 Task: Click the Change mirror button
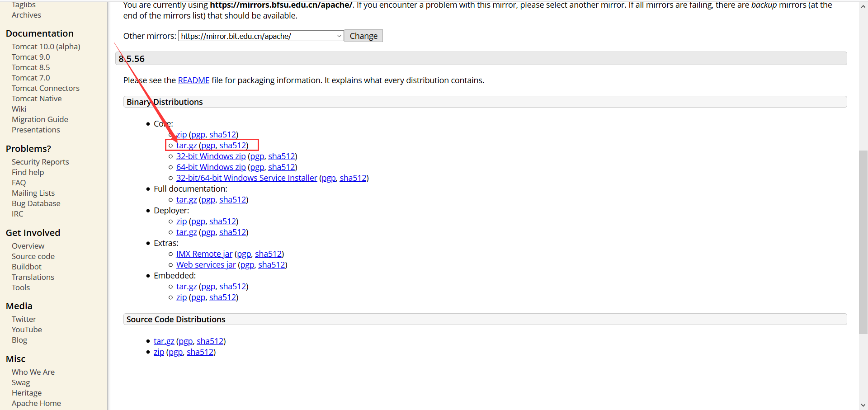click(x=363, y=36)
